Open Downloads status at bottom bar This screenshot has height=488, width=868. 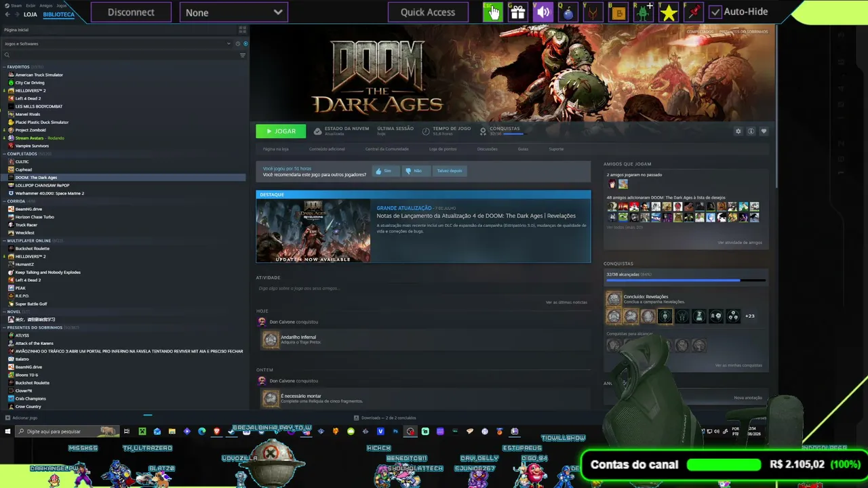click(385, 418)
